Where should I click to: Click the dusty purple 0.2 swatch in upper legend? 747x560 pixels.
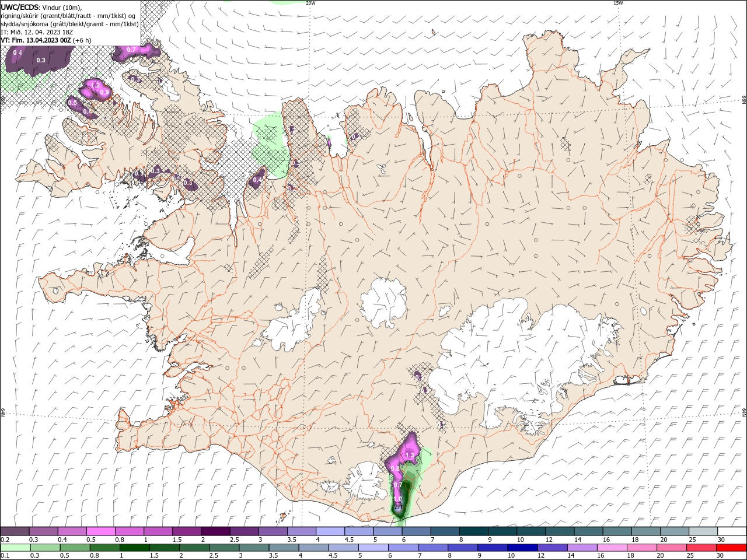pos(15,531)
